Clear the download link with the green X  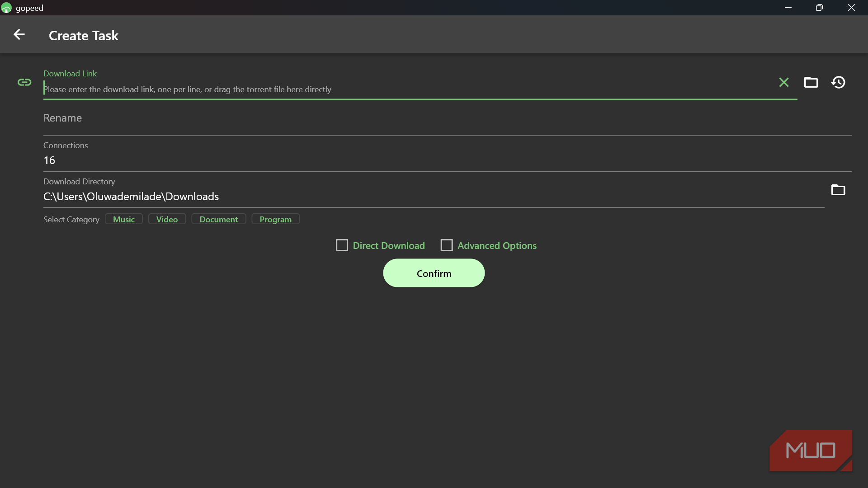tap(784, 82)
